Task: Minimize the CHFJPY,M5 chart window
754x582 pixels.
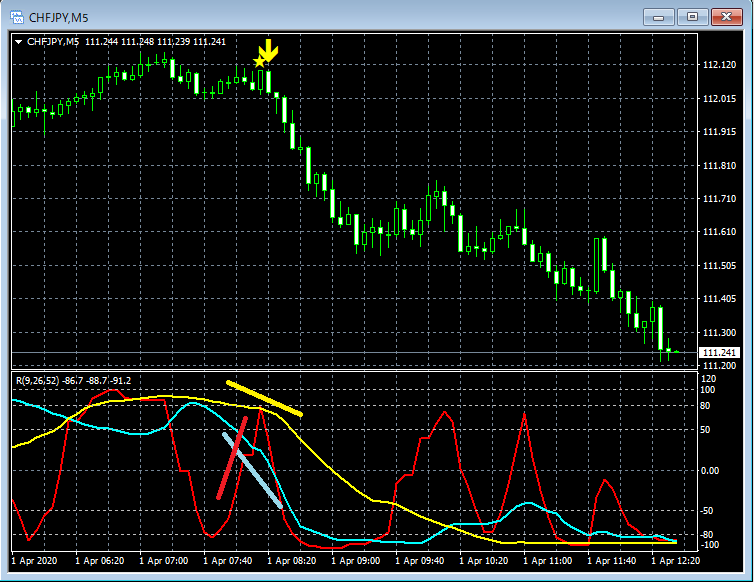Action: coord(658,17)
